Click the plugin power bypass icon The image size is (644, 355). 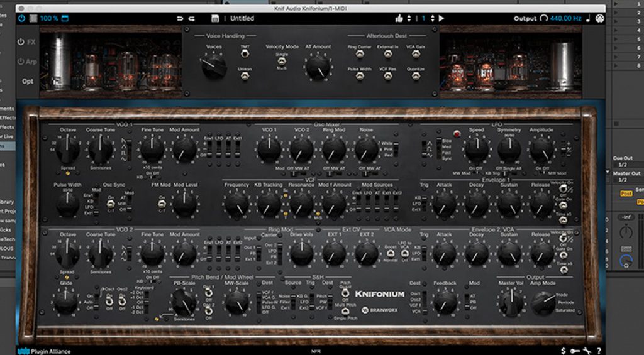pos(22,18)
